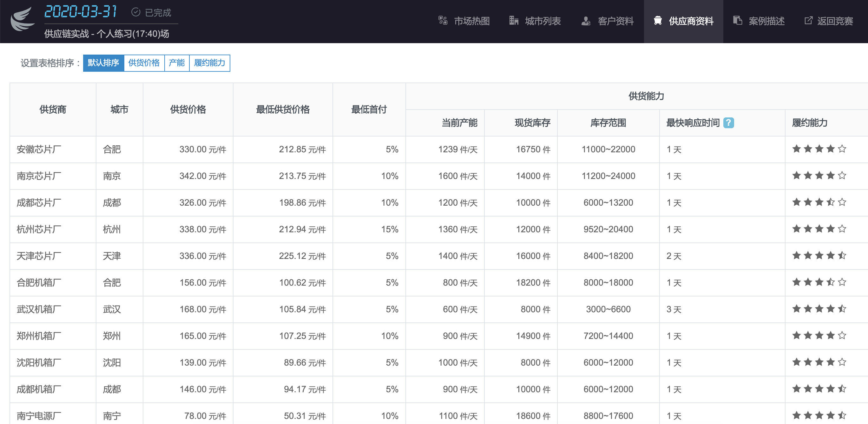Sort table by 履约能力
This screenshot has width=868, height=424.
coord(209,63)
